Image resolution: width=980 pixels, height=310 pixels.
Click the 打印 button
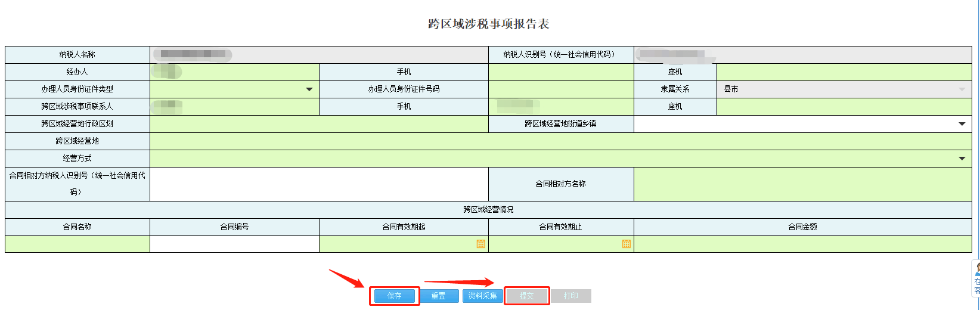tap(570, 296)
